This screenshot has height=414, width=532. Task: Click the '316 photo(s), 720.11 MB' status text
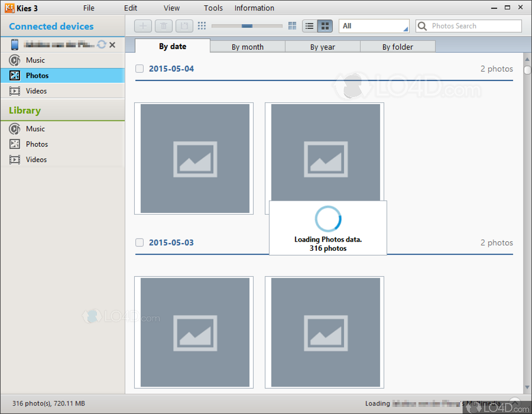(49, 403)
